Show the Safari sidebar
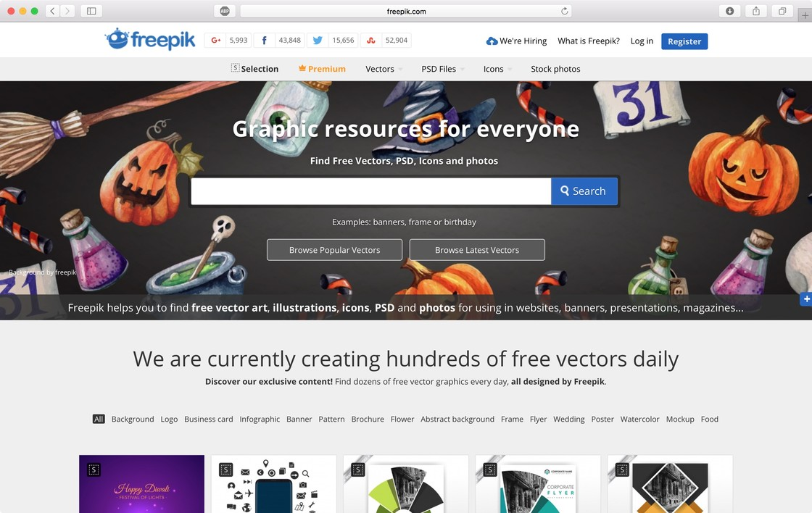This screenshot has width=812, height=513. (x=91, y=11)
